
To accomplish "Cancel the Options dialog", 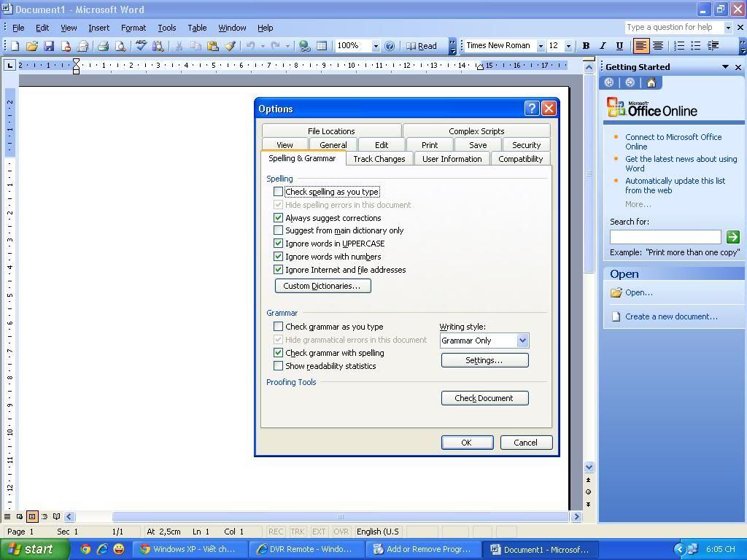I will (x=526, y=443).
